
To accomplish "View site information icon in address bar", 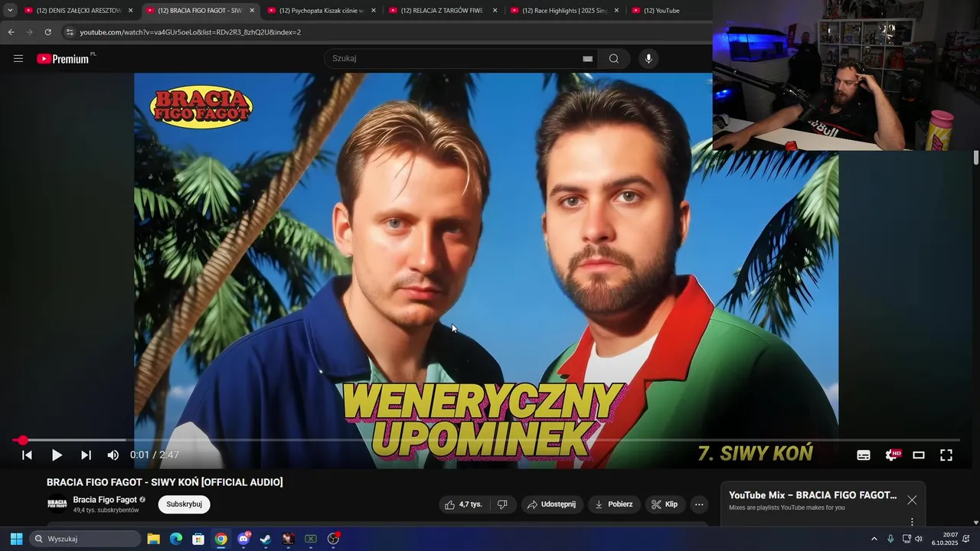I will click(70, 32).
